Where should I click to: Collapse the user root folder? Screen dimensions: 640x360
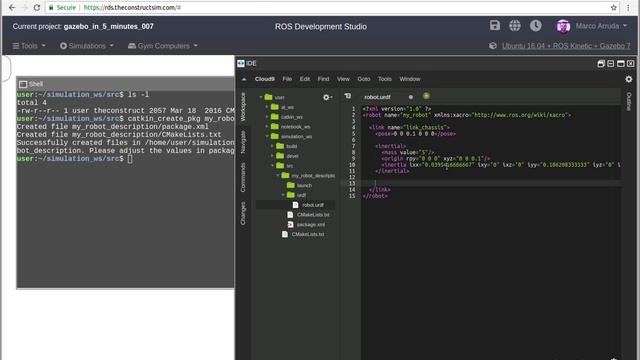coord(261,97)
